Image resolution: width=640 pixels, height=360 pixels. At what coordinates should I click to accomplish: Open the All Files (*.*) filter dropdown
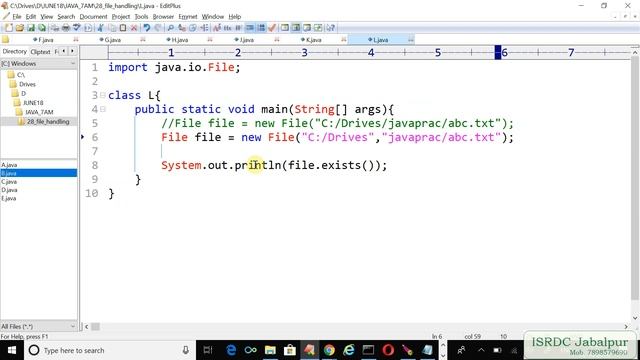coord(38,327)
